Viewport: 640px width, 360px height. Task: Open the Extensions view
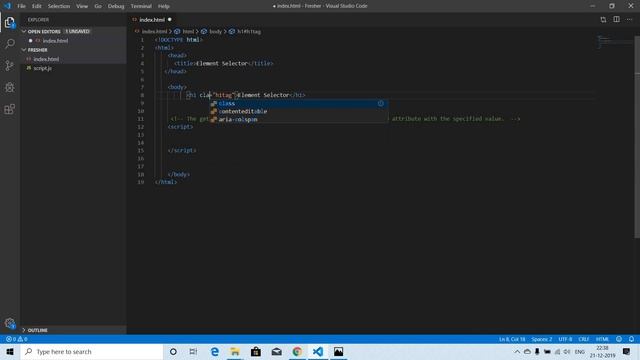pos(9,109)
